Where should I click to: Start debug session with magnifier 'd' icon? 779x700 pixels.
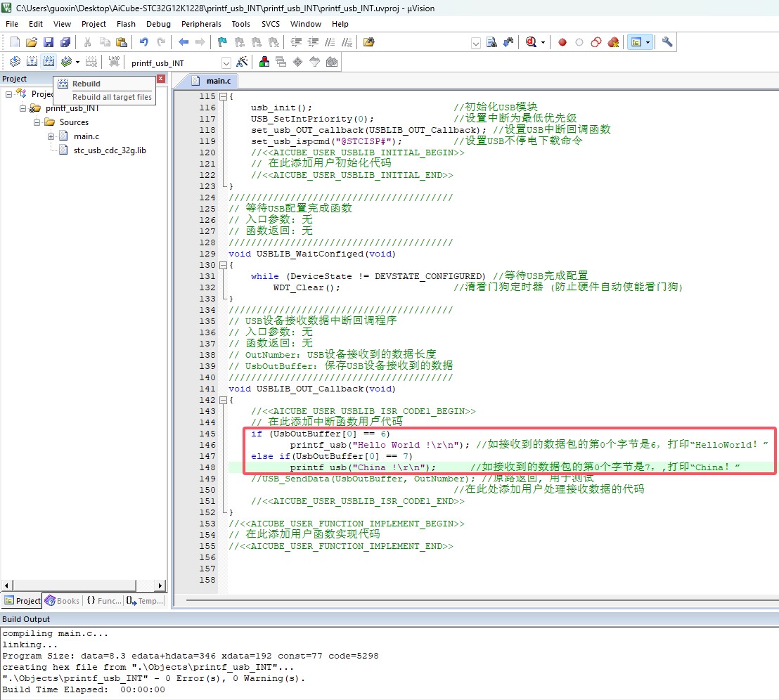click(x=531, y=42)
